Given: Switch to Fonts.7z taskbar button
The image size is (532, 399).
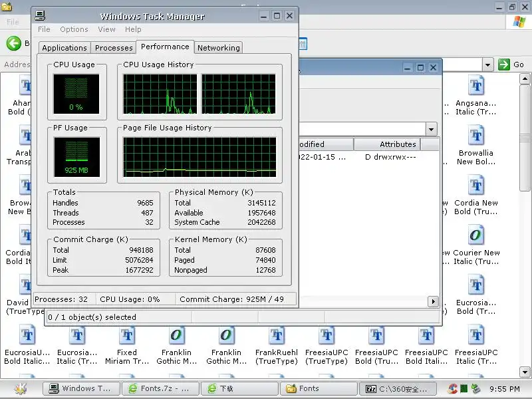Looking at the screenshot, I should point(160,388).
